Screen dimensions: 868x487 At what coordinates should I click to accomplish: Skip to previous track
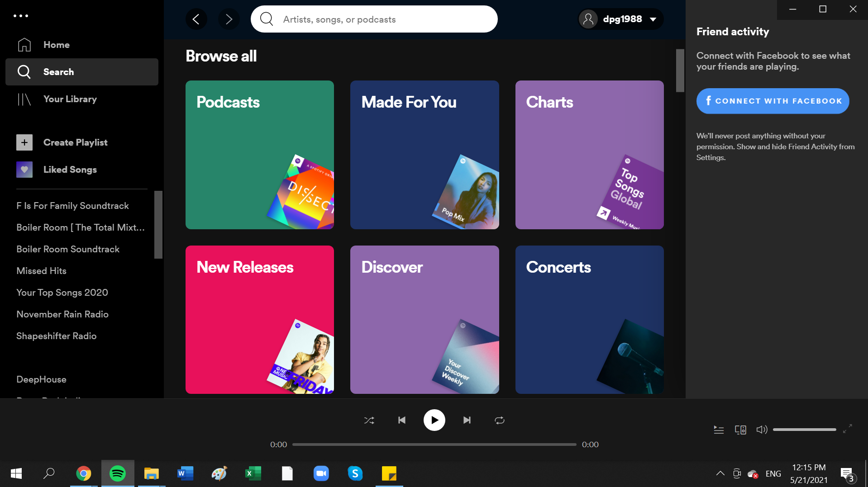click(x=402, y=420)
